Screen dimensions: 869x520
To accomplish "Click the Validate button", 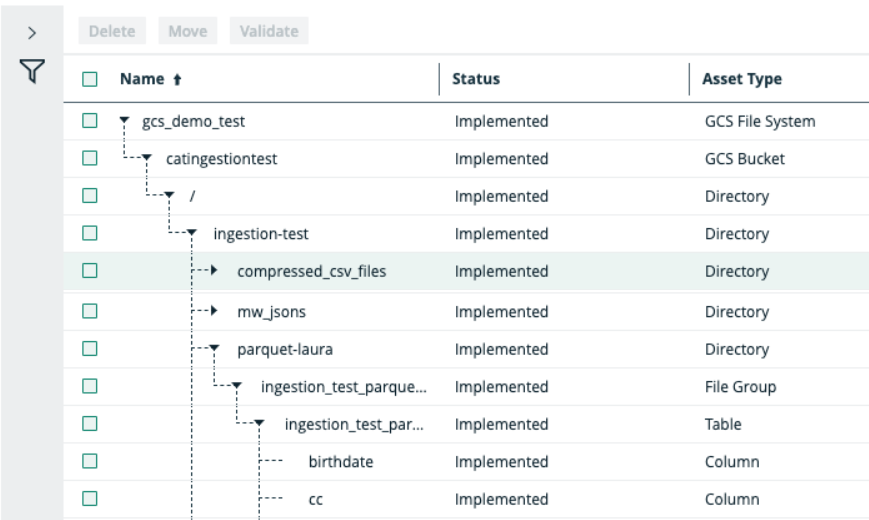I will click(270, 31).
